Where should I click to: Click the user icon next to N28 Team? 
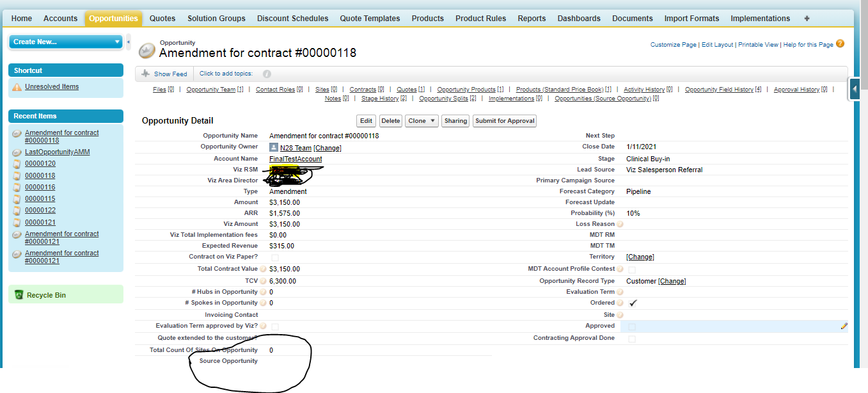[274, 147]
